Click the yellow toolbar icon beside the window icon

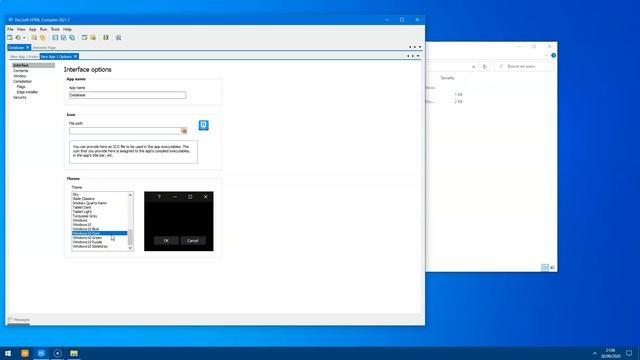pos(93,38)
